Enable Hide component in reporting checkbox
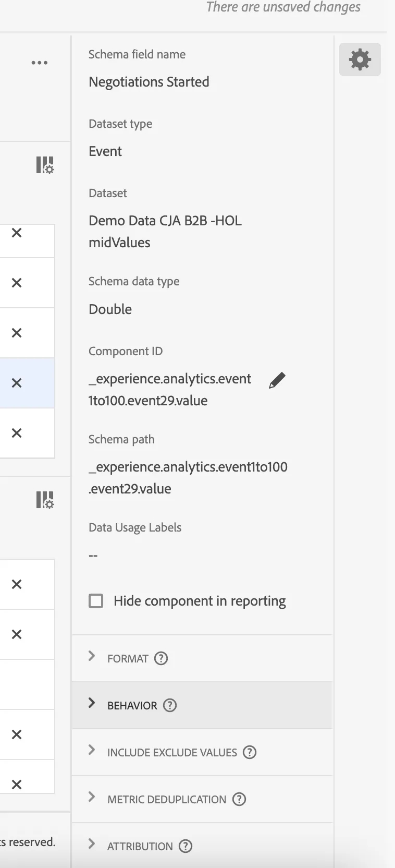Image resolution: width=395 pixels, height=868 pixels. click(96, 601)
